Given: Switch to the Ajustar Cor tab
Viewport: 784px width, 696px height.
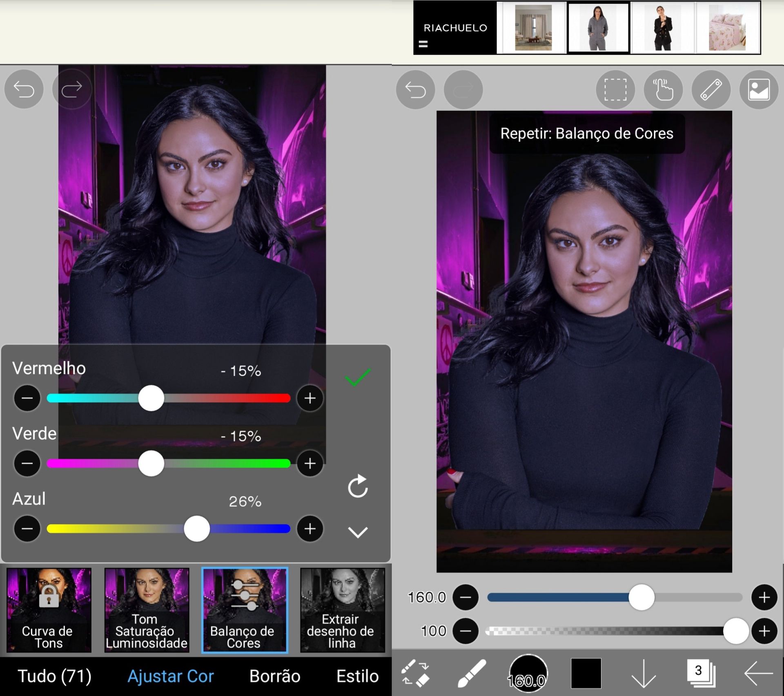Looking at the screenshot, I should (171, 676).
